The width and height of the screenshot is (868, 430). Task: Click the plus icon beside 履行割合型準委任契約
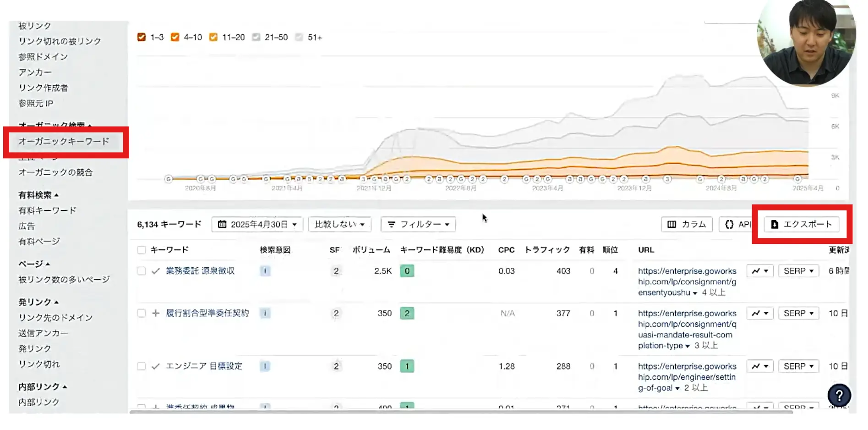tap(156, 313)
